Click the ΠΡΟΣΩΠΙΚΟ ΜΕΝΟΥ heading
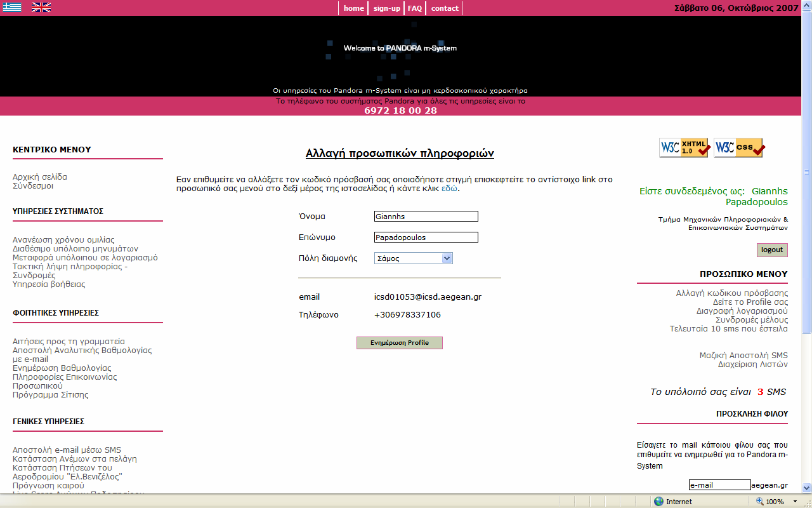The image size is (812, 508). pyautogui.click(x=743, y=274)
